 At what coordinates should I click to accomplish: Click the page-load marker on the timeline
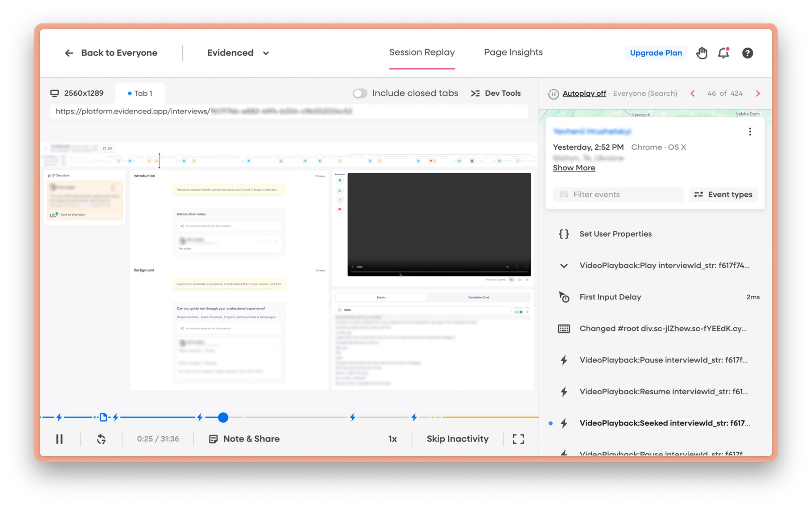(x=103, y=417)
